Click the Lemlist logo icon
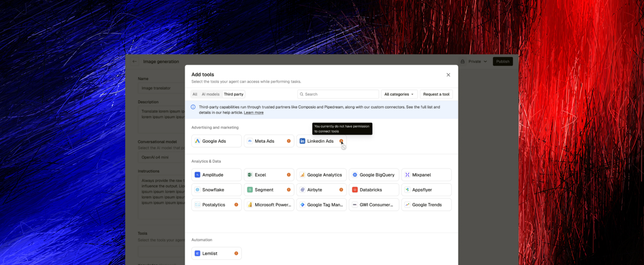Screen dimensions: 644x265 tap(197, 253)
